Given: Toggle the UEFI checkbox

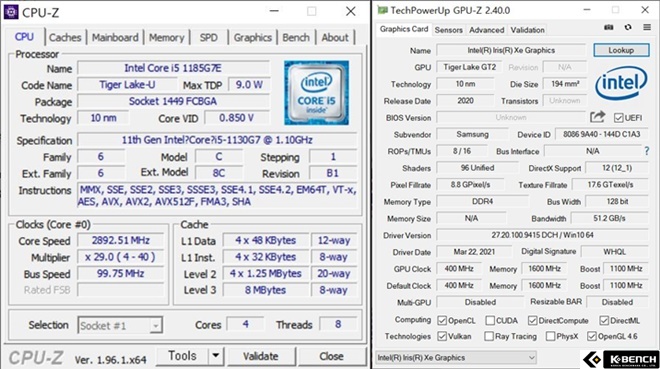Looking at the screenshot, I should coord(618,118).
